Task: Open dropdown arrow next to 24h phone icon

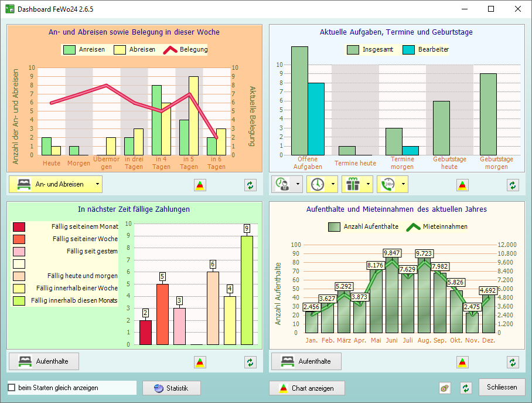Action: click(x=404, y=184)
